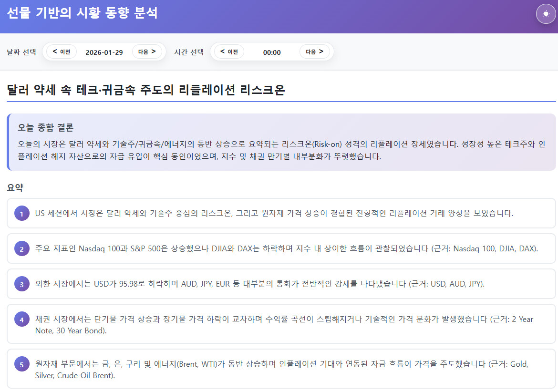This screenshot has width=558, height=392.
Task: Click the number 1 summary badge
Action: tap(21, 213)
